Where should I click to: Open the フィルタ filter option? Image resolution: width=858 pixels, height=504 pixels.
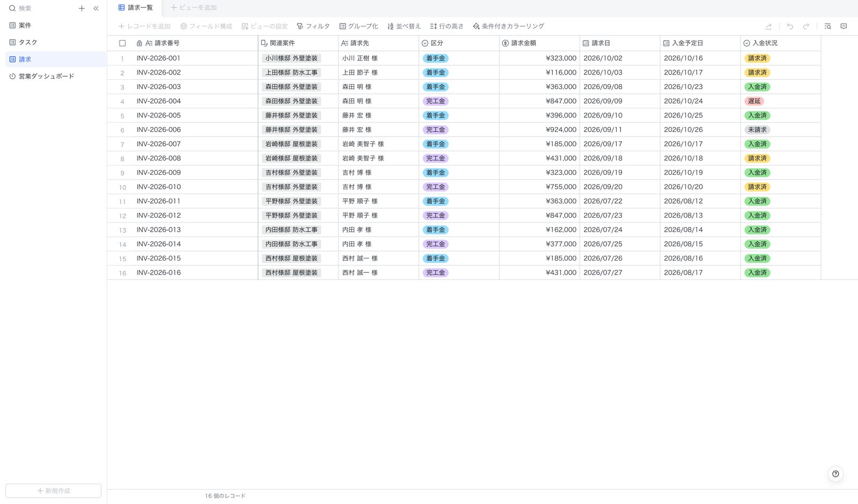point(313,26)
